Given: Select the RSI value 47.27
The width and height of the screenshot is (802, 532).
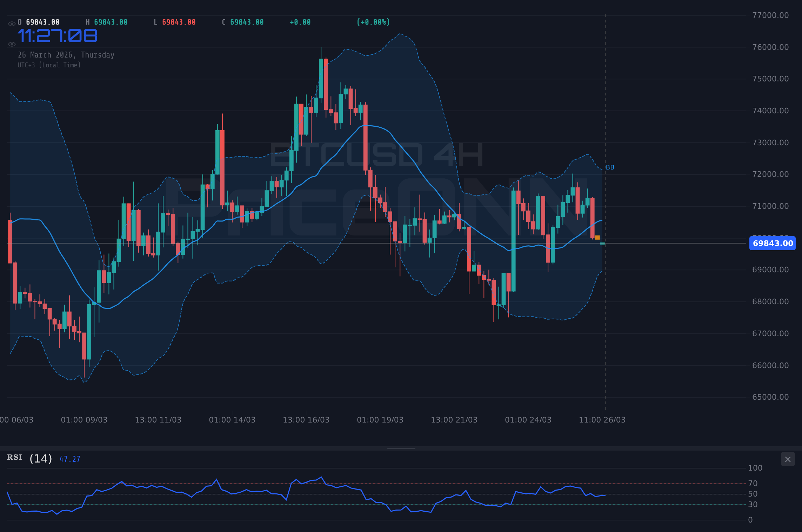Looking at the screenshot, I should click(x=69, y=459).
